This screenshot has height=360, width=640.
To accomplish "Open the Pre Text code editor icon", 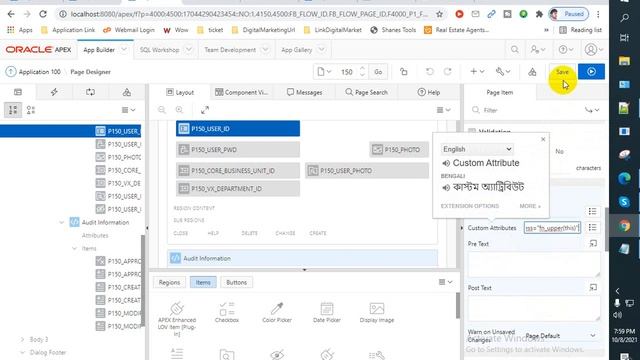I will pyautogui.click(x=593, y=244).
